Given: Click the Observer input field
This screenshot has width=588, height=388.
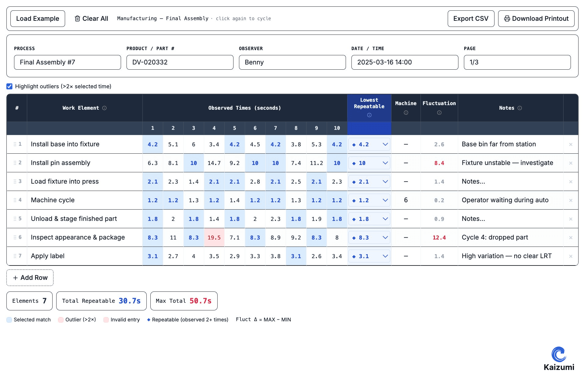Looking at the screenshot, I should click(x=292, y=62).
